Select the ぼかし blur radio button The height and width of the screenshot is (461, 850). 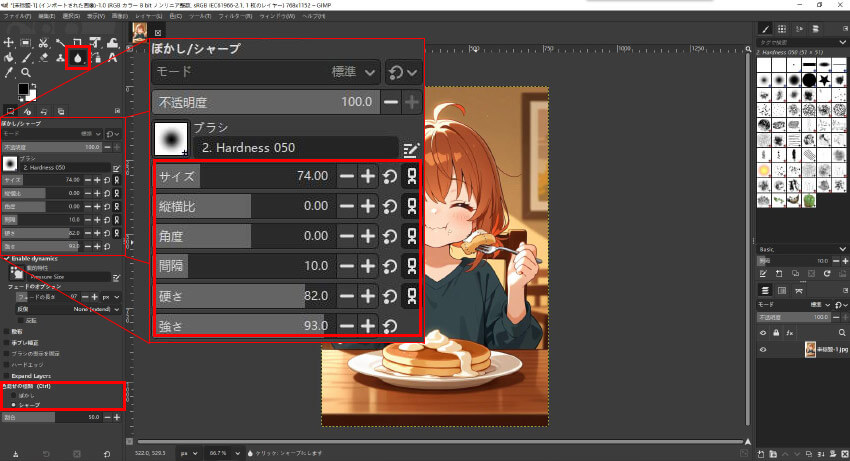(x=14, y=396)
